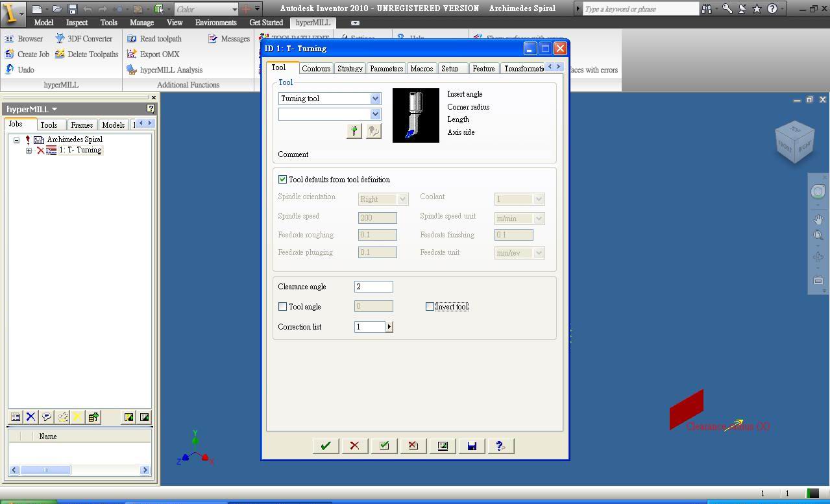The height and width of the screenshot is (504, 830).
Task: Uncheck Tool defaults from tool definition
Action: [282, 180]
